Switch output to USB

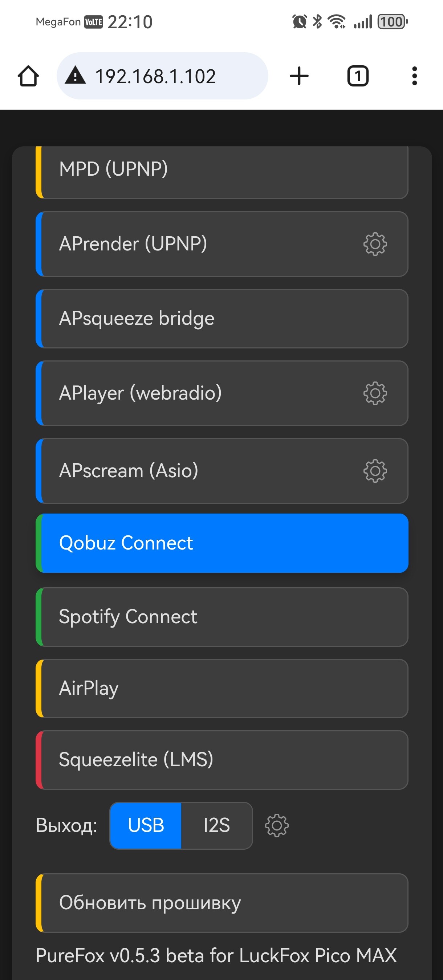[x=146, y=825]
